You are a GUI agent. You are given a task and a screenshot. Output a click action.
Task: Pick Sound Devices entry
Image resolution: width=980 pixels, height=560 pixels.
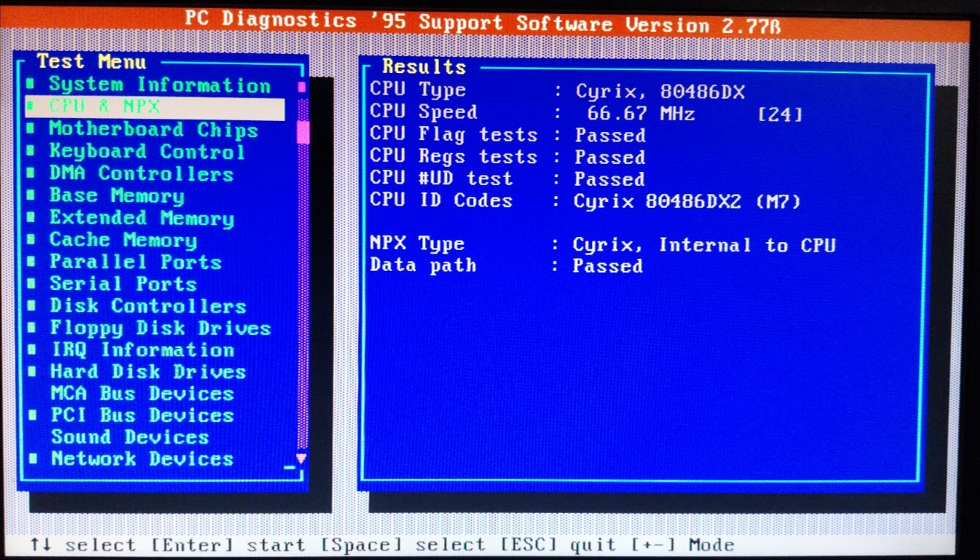[130, 437]
